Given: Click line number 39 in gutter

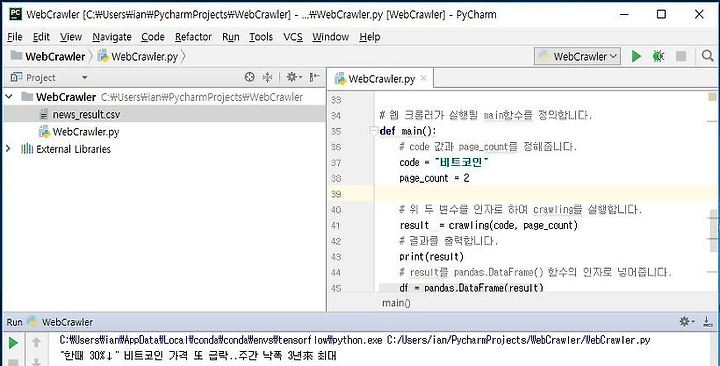Looking at the screenshot, I should click(336, 194).
